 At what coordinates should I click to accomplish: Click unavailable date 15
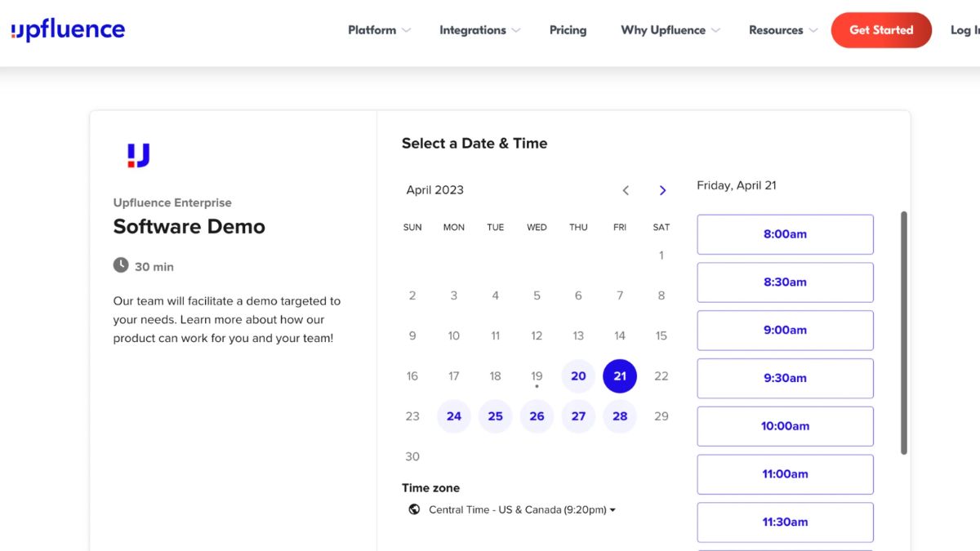(661, 335)
